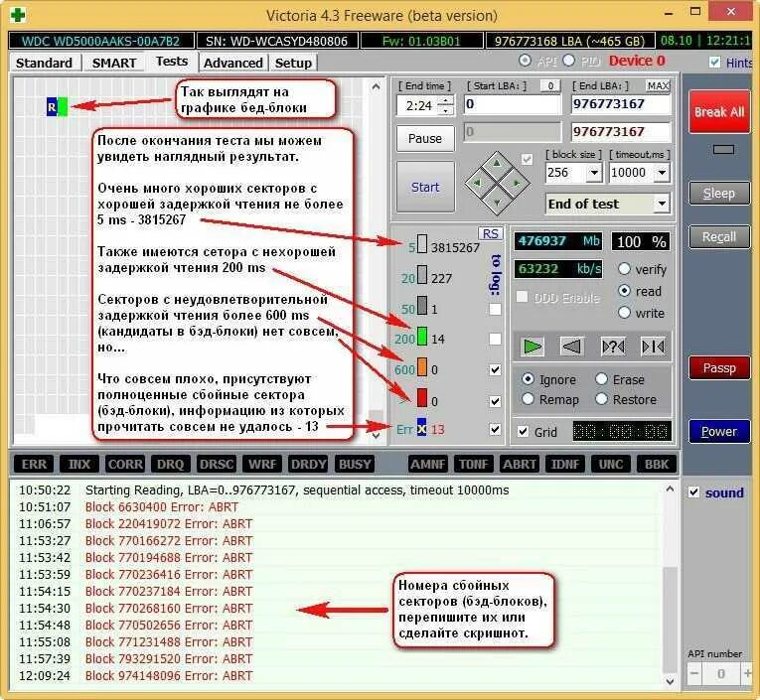
Task: Click the RS reset counters button
Action: click(x=490, y=233)
